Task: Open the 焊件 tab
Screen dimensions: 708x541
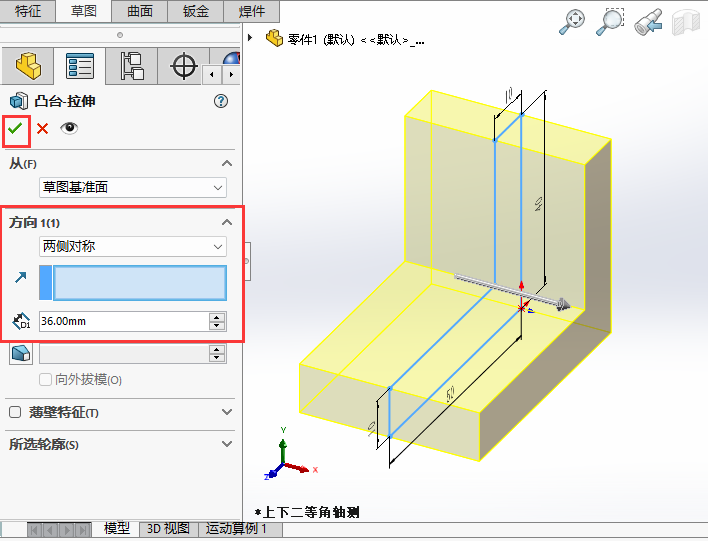Action: pyautogui.click(x=252, y=11)
